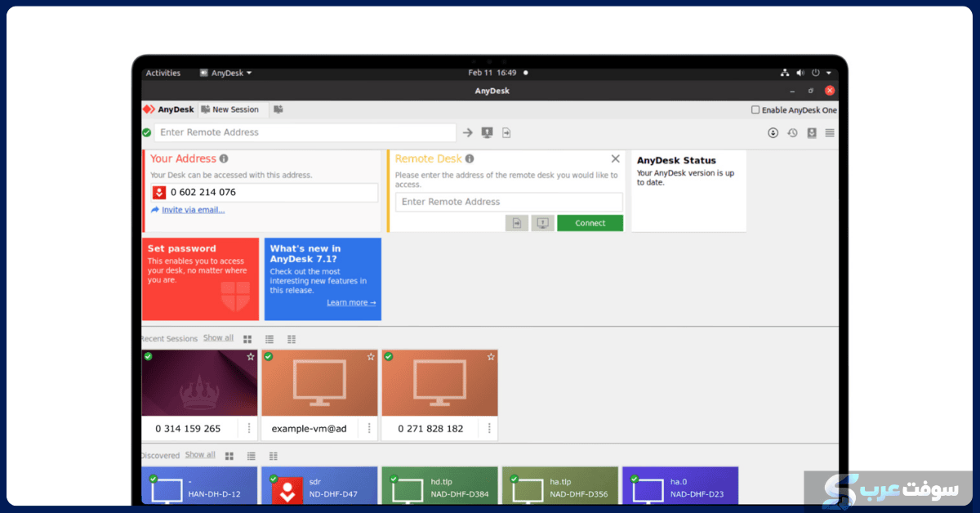Click the connect arrow beside the top address bar
Viewport: 980px width, 513px height.
click(x=468, y=132)
